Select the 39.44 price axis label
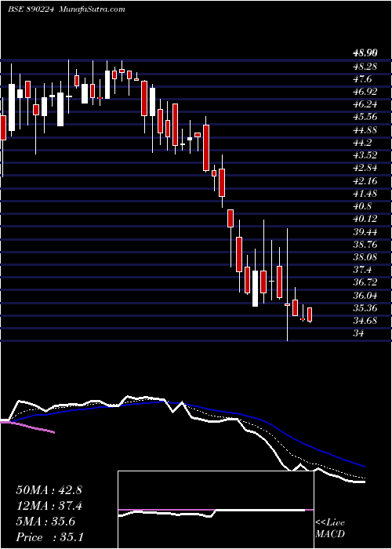The width and height of the screenshot is (392, 549). coord(365,232)
